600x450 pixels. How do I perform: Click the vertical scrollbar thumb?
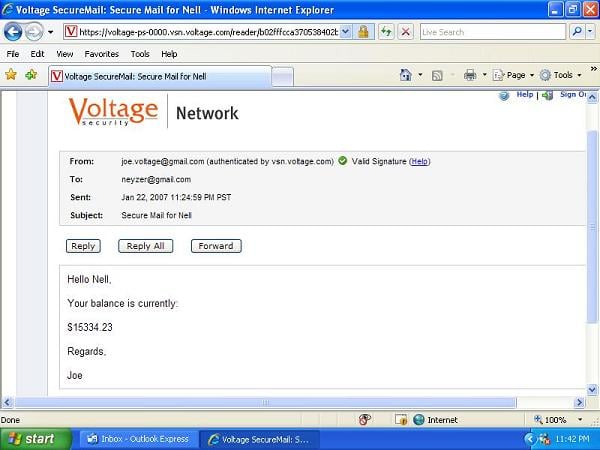tap(592, 227)
